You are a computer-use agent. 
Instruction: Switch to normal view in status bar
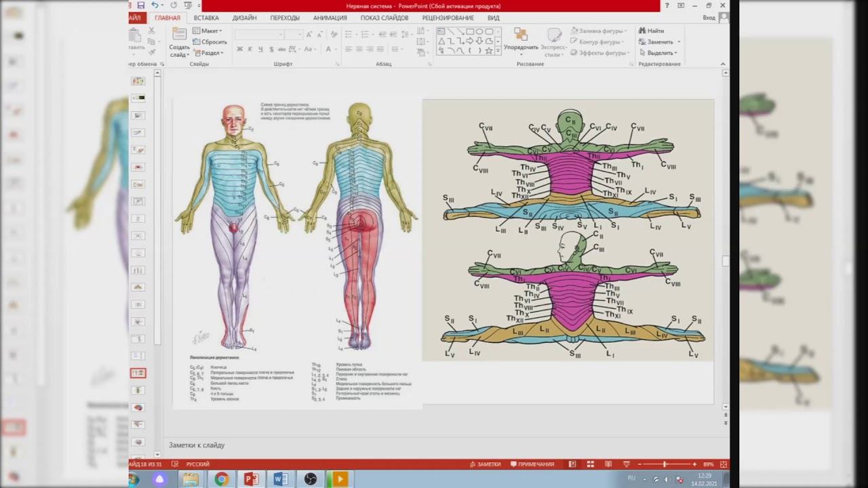click(573, 464)
